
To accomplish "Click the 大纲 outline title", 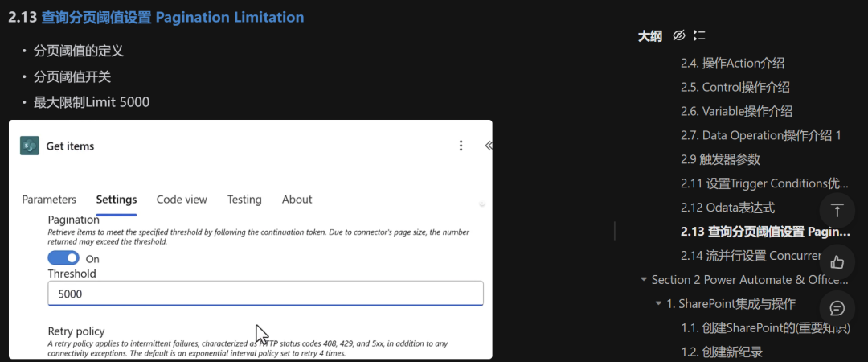I will point(649,36).
